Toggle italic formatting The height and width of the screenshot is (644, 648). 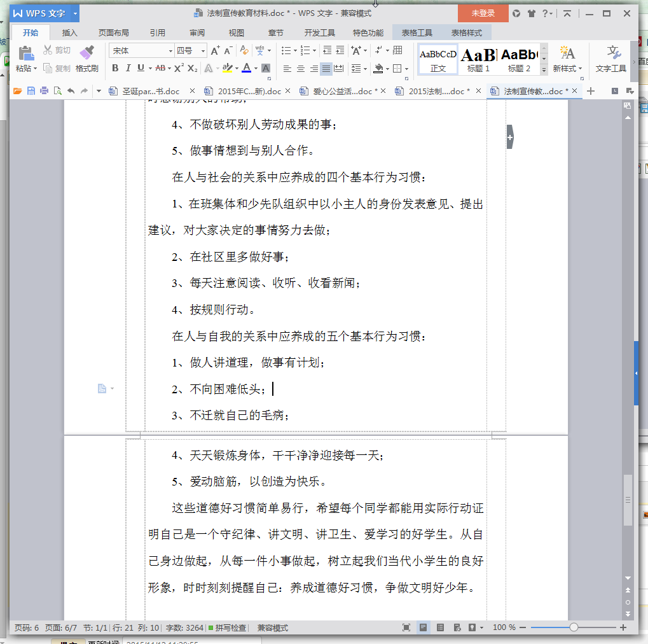tap(128, 68)
